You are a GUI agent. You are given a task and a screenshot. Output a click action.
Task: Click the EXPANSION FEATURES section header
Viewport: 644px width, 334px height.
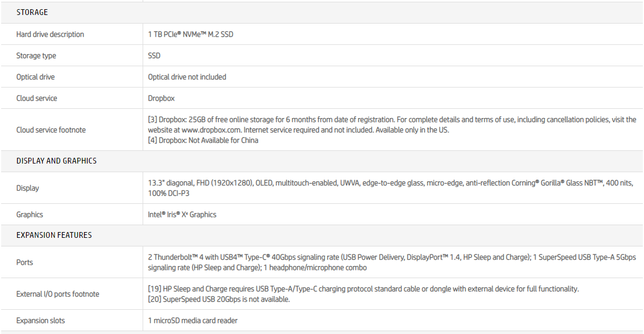pos(54,235)
